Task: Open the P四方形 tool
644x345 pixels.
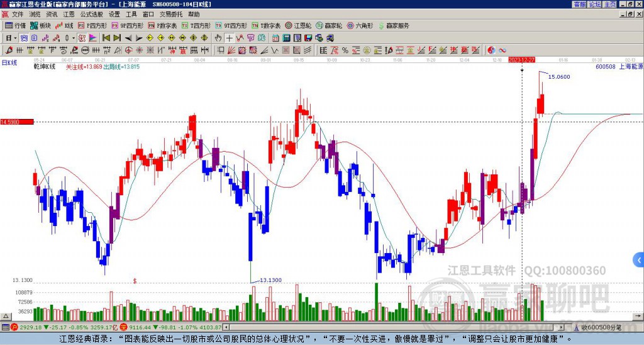Action: click(x=93, y=25)
